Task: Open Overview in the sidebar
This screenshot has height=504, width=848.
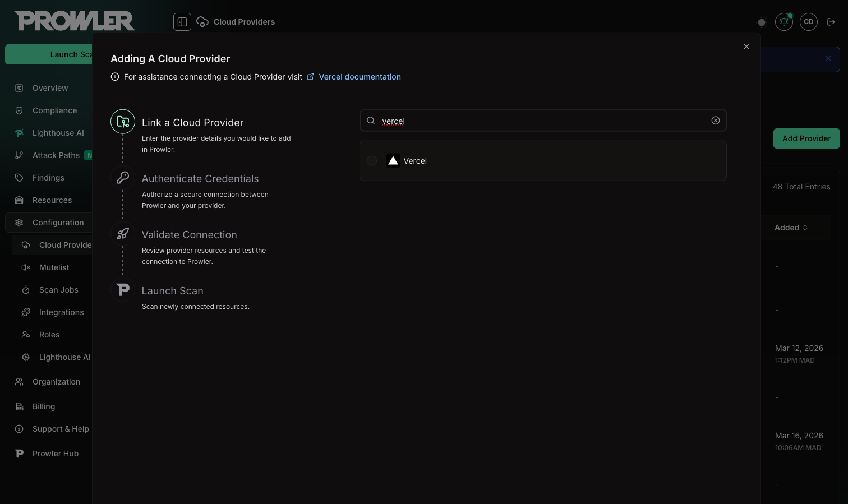Action: click(50, 88)
